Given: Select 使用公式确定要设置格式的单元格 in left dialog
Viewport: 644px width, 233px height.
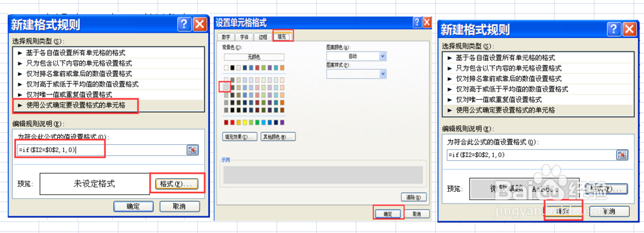Looking at the screenshot, I should [108, 106].
